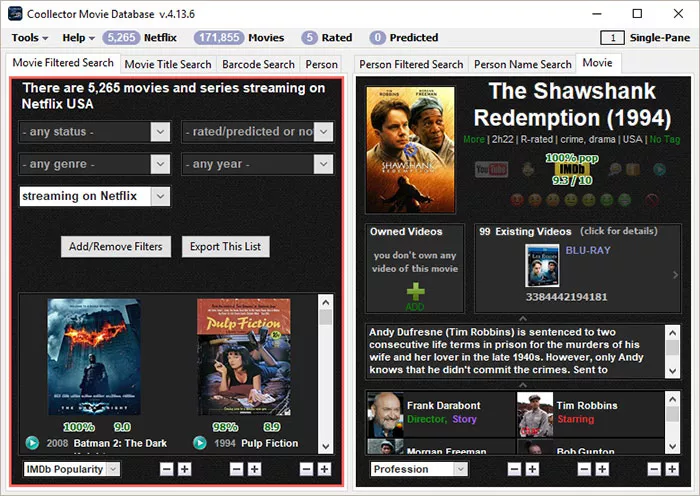
Task: Click the 0 Predicted count badge
Action: tap(377, 38)
